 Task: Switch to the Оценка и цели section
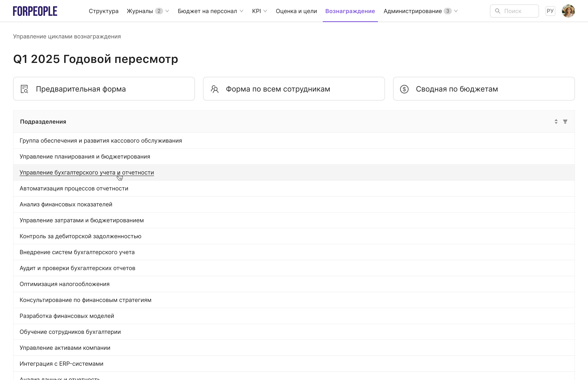[296, 11]
